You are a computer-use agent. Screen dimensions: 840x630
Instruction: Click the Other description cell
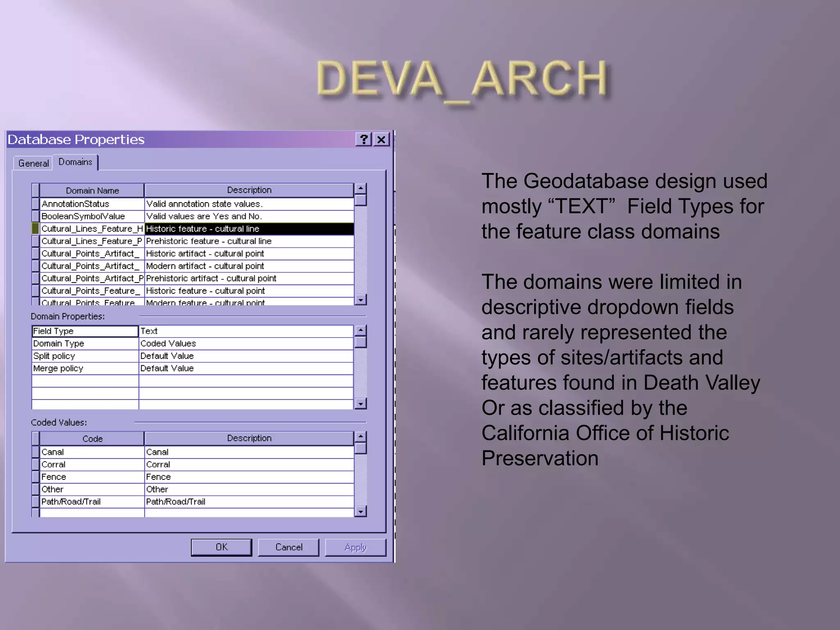click(249, 489)
